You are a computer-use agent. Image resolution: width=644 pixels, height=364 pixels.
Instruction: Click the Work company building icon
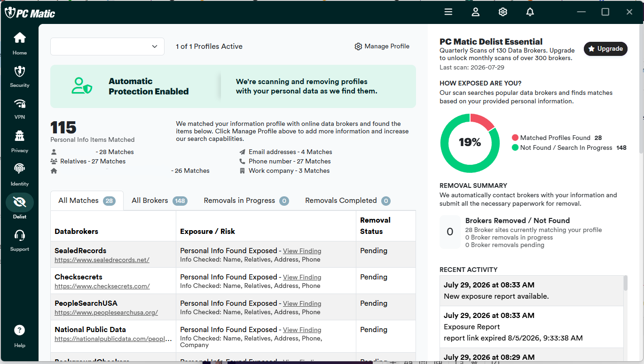[242, 171]
